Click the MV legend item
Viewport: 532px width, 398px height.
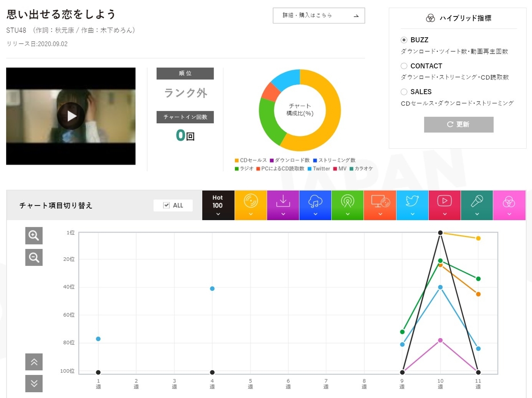(340, 169)
